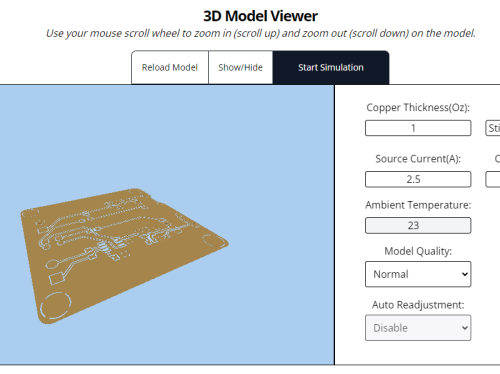Open the Auto Readjustment dropdown
Image resolution: width=500 pixels, height=374 pixels.
(x=418, y=328)
